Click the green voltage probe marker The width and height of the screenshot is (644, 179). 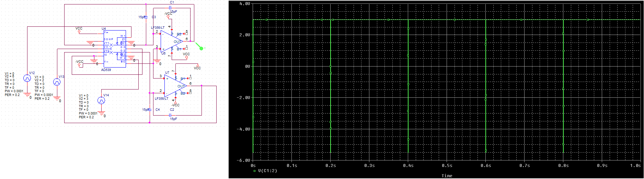[x=201, y=48]
